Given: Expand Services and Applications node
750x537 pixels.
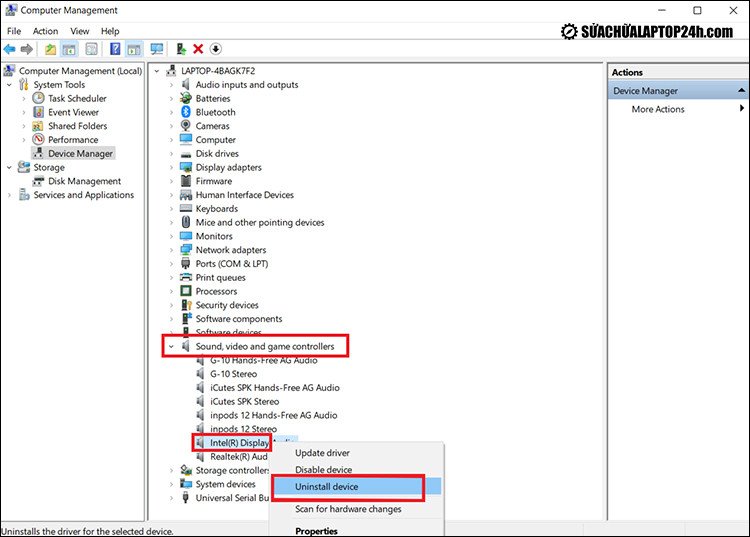Looking at the screenshot, I should click(9, 195).
